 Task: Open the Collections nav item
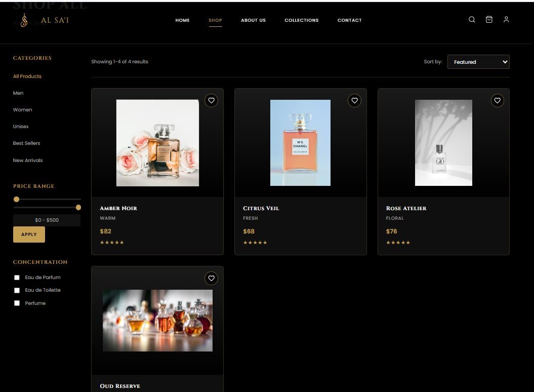coord(302,20)
